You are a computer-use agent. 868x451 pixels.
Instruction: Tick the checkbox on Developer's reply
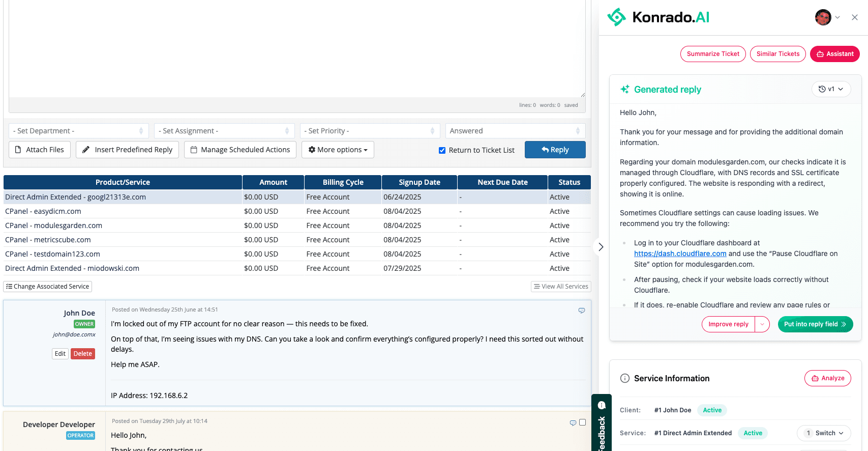[583, 422]
